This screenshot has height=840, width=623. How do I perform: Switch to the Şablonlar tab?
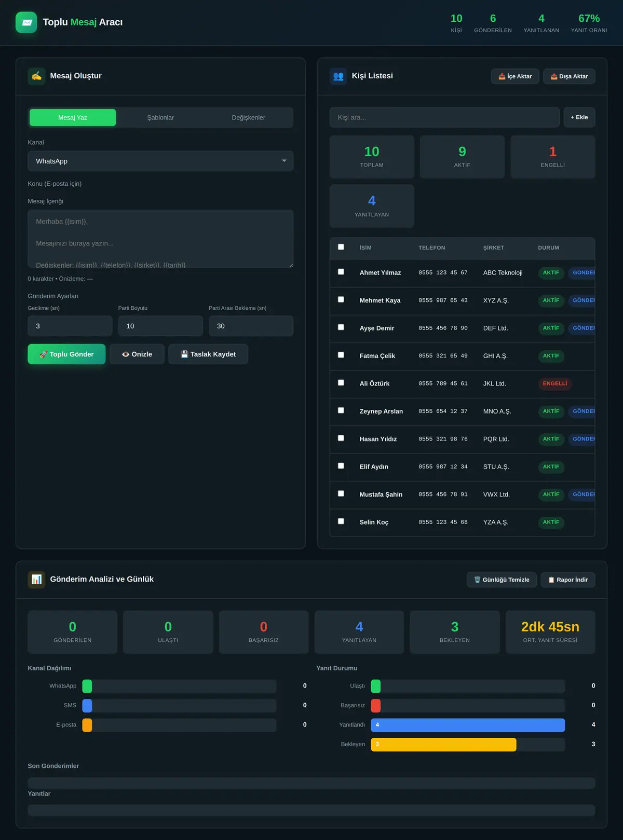pyautogui.click(x=160, y=118)
